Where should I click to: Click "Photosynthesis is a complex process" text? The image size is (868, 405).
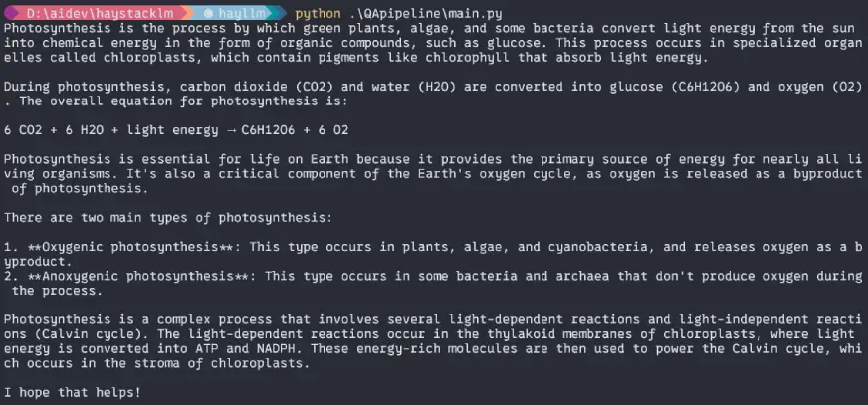coord(129,318)
